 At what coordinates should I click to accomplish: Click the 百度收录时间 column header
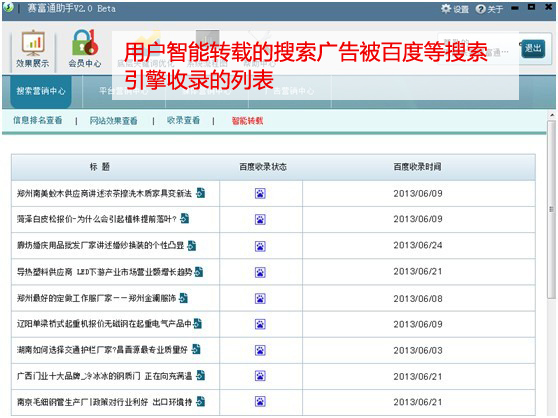pyautogui.click(x=417, y=167)
